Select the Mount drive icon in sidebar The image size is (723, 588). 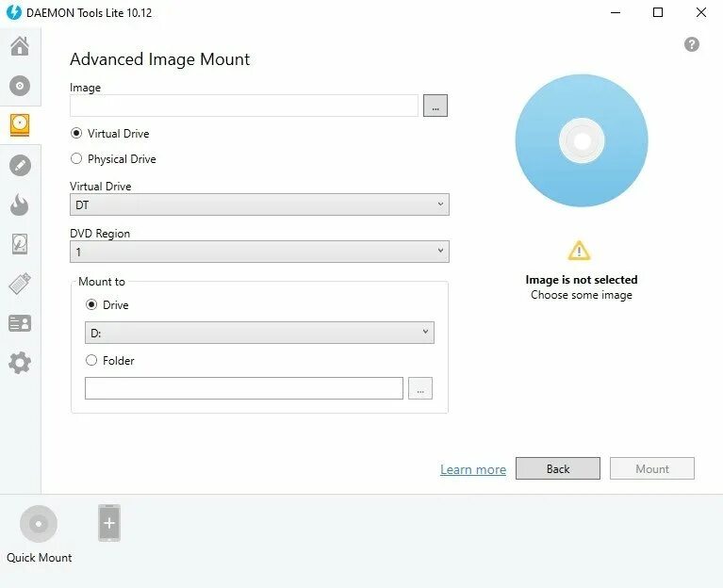20,125
